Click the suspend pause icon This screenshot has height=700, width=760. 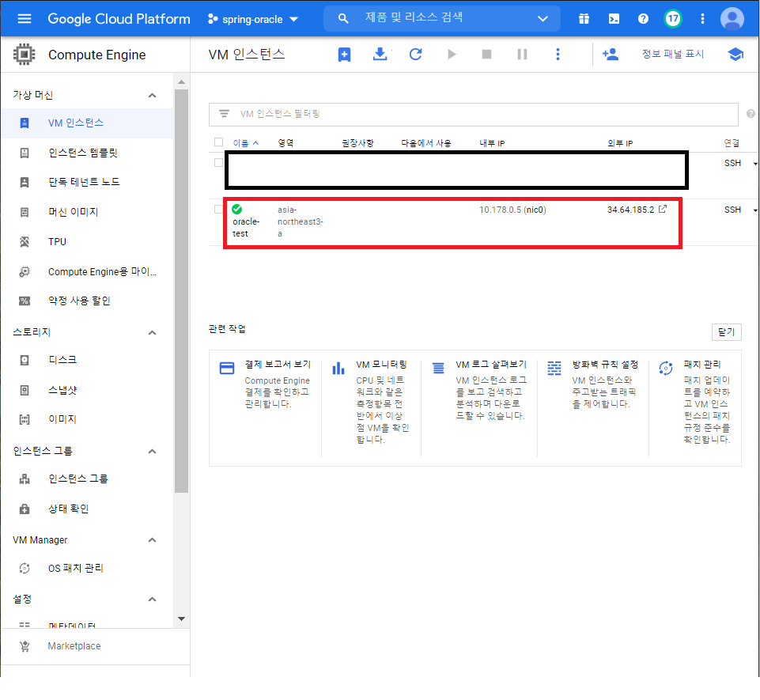click(x=522, y=54)
